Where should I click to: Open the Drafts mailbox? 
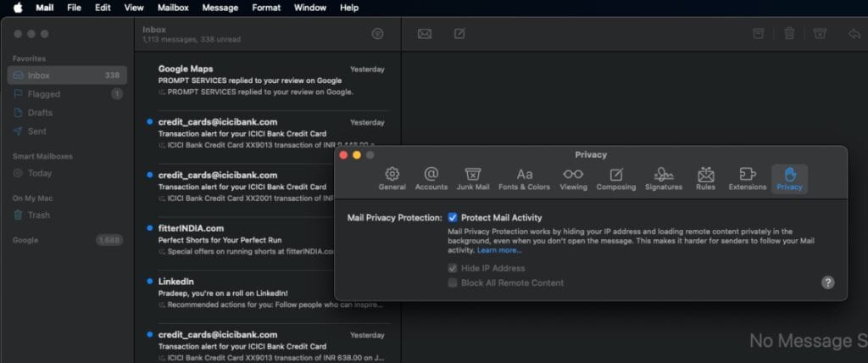(x=67, y=113)
